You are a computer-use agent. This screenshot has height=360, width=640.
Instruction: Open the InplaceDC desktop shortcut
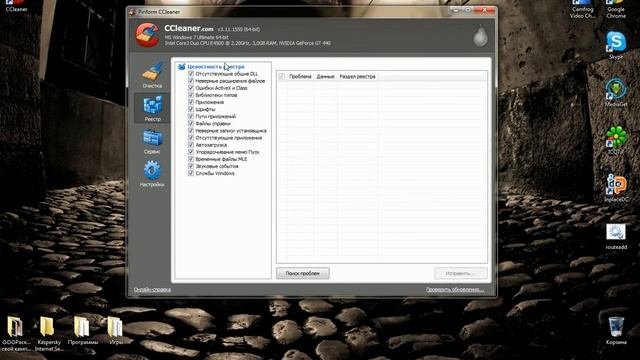616,188
